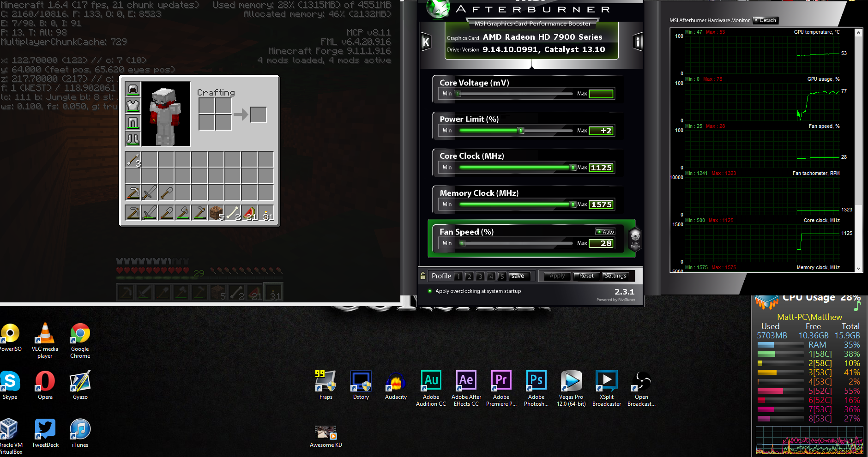Click the TweetDeck desktop icon
This screenshot has height=457, width=868.
pyautogui.click(x=45, y=433)
